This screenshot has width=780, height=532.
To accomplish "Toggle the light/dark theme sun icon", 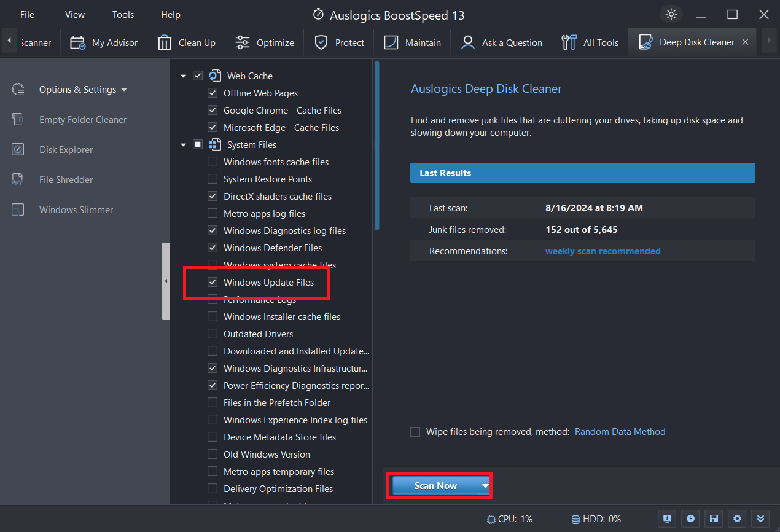I will [671, 14].
